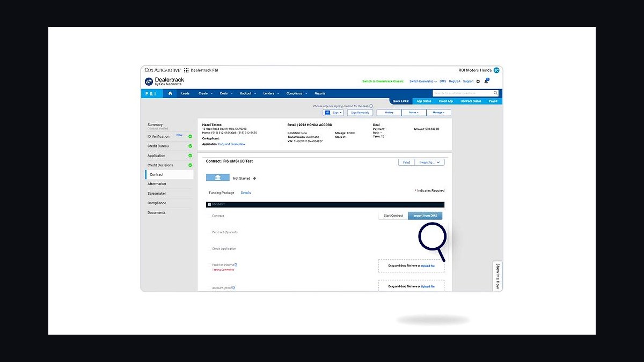644x362 pixels.
Task: Open the RegUSA link
Action: click(x=455, y=82)
